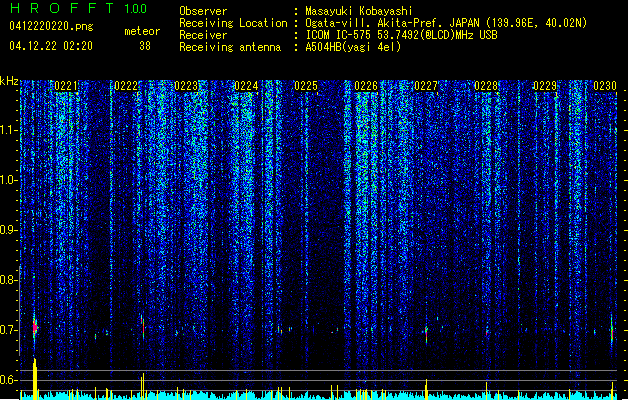The height and width of the screenshot is (400, 629).
Task: Click the 0229 time marker
Action: click(x=545, y=86)
